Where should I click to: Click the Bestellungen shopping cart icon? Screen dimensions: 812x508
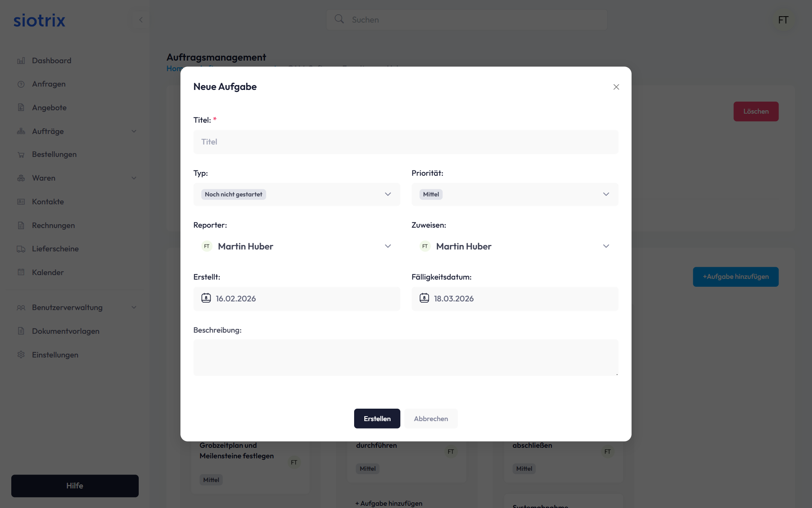(21, 155)
